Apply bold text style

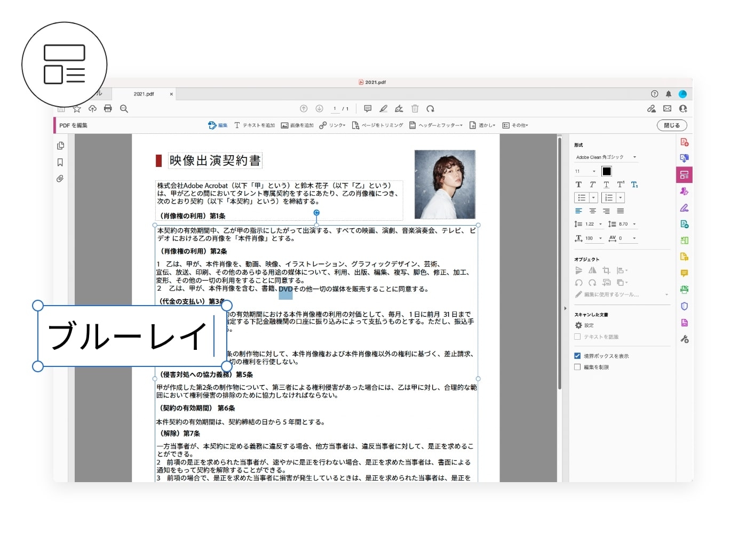coord(578,185)
